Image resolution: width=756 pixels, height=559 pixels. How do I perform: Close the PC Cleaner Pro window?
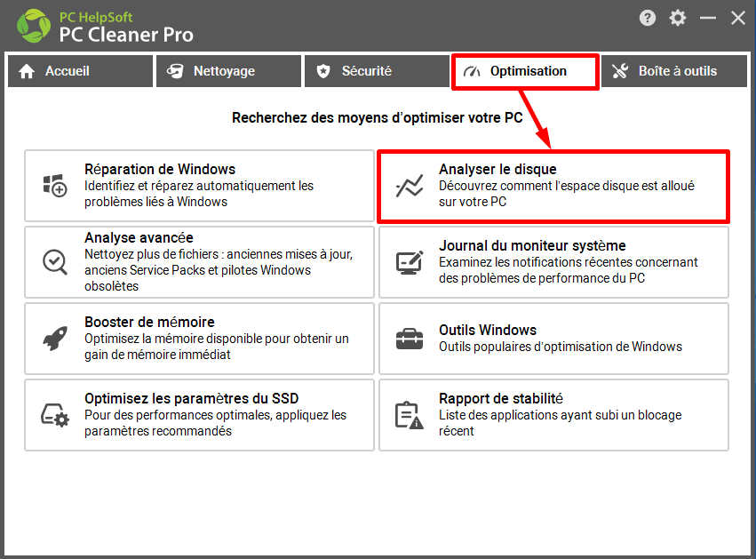(x=737, y=19)
